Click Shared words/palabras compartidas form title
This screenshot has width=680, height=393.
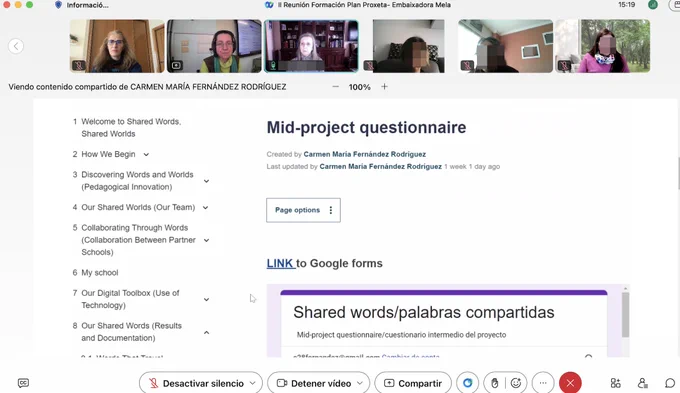point(424,312)
